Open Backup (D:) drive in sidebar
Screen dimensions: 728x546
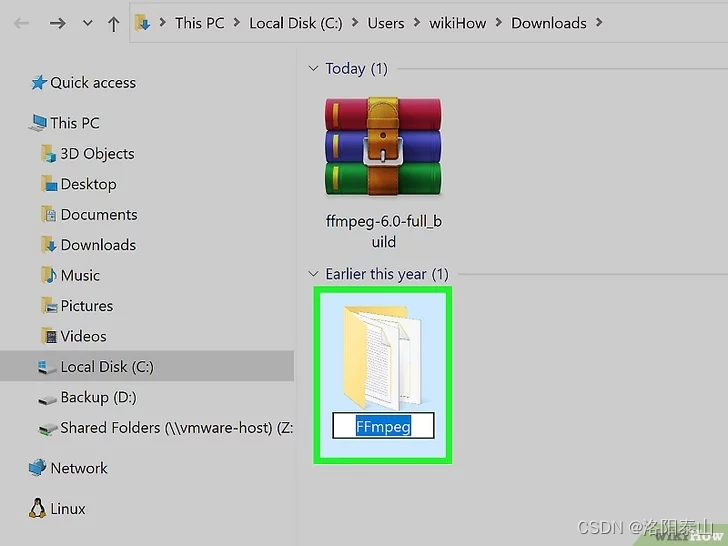pyautogui.click(x=99, y=397)
